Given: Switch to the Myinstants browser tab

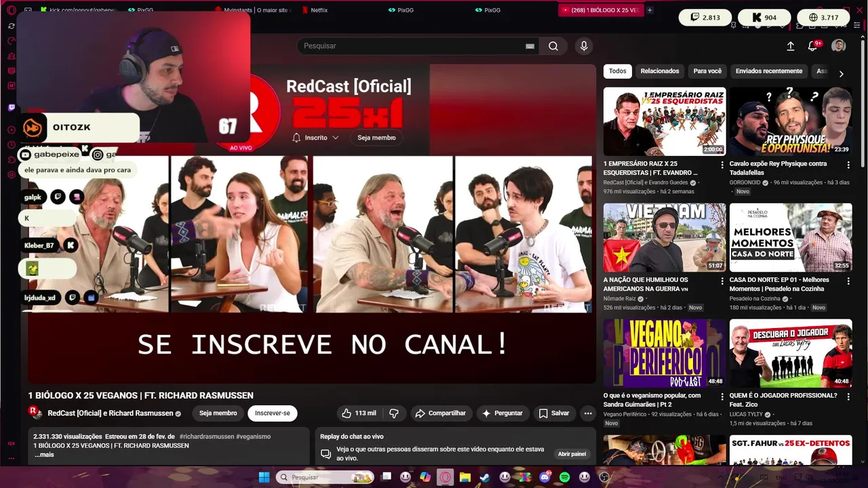Looking at the screenshot, I should [x=253, y=10].
